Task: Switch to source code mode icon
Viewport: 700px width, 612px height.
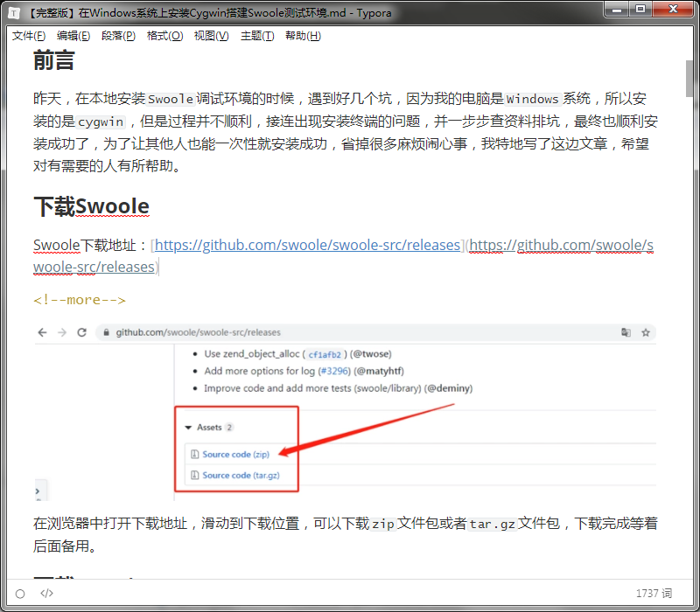Action: (46, 593)
